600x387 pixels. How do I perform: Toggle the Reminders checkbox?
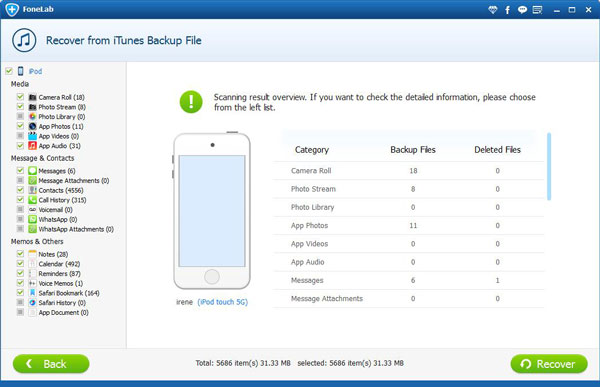point(20,273)
